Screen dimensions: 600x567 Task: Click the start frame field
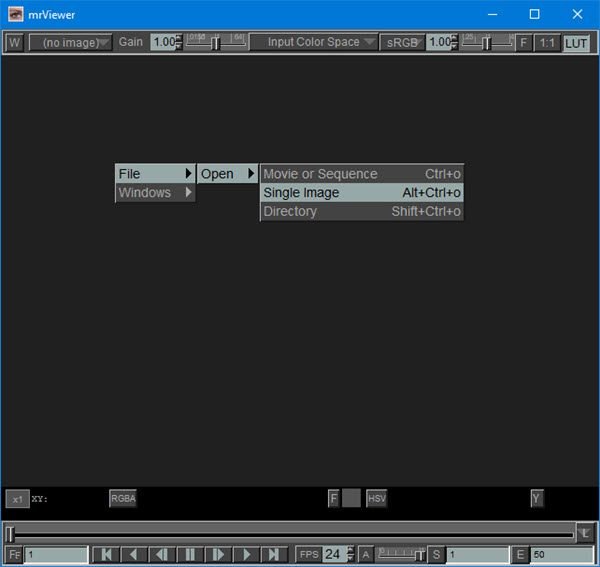pos(478,554)
